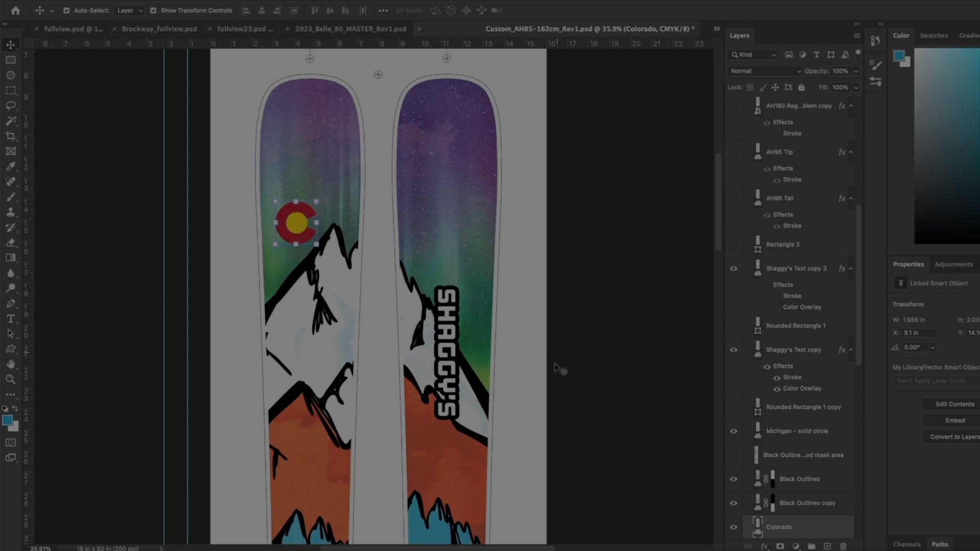The image size is (980, 551).
Task: Click the foreground color swatch in toolbar
Action: (7, 420)
